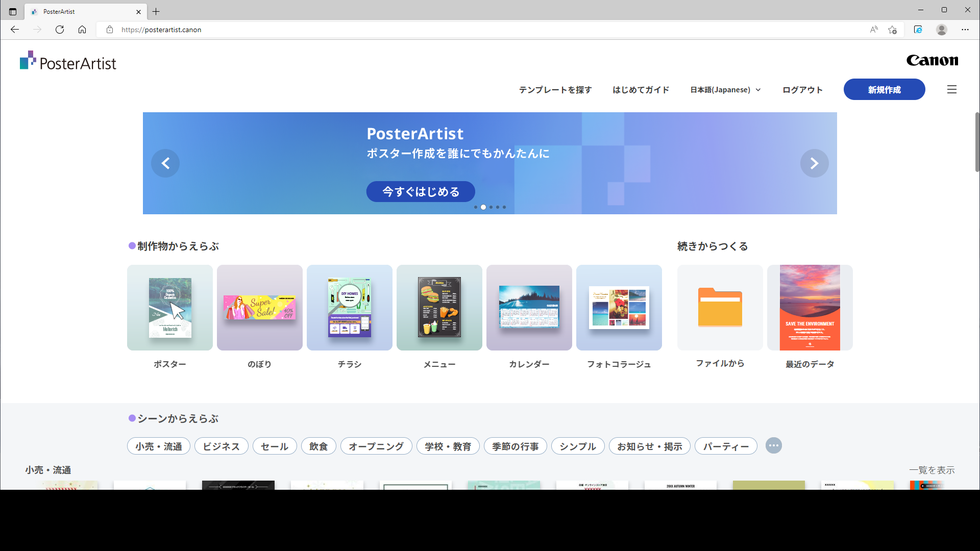Switch to the テンプレートを探す menu item

point(555,89)
